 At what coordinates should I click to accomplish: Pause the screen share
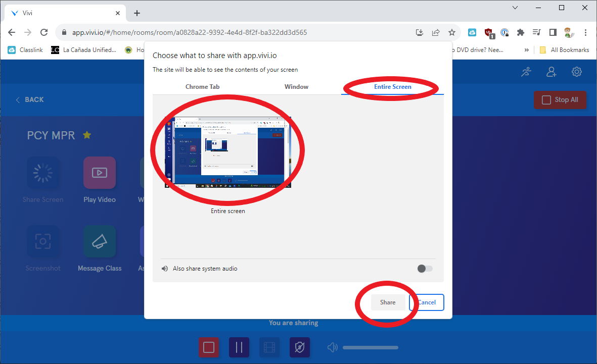pyautogui.click(x=239, y=347)
